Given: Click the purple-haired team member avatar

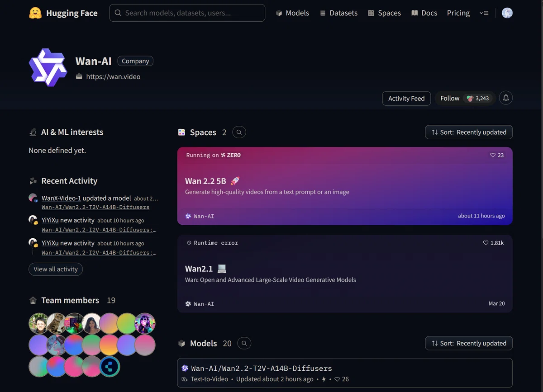Looking at the screenshot, I should (x=145, y=323).
